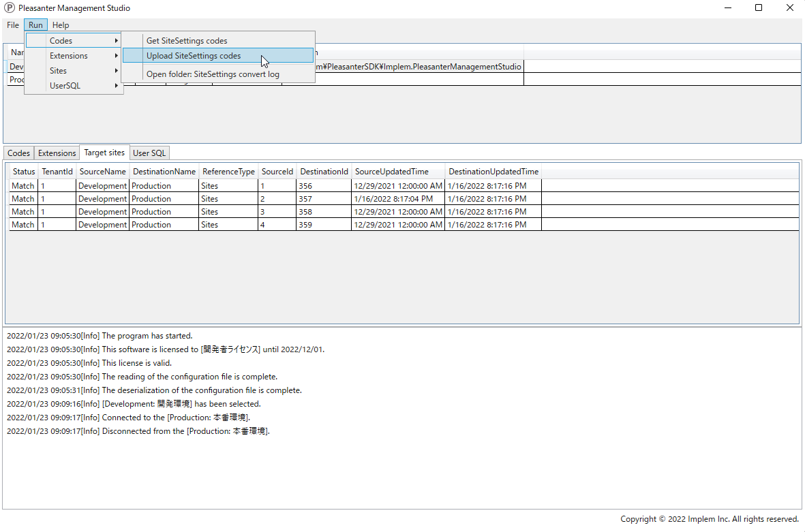Click the license expiry log line
The height and width of the screenshot is (532, 805).
click(166, 349)
